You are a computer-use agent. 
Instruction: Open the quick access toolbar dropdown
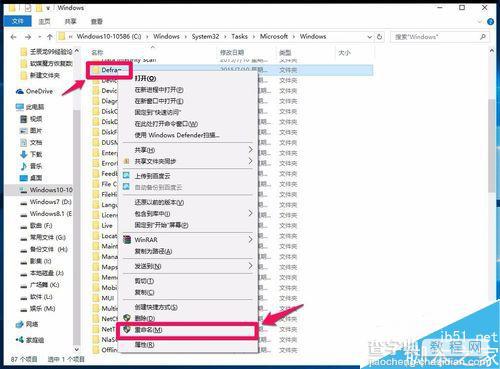[48, 8]
